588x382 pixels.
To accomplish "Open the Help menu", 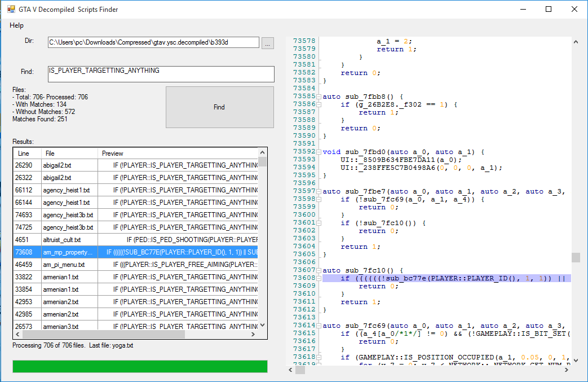I will pyautogui.click(x=17, y=25).
